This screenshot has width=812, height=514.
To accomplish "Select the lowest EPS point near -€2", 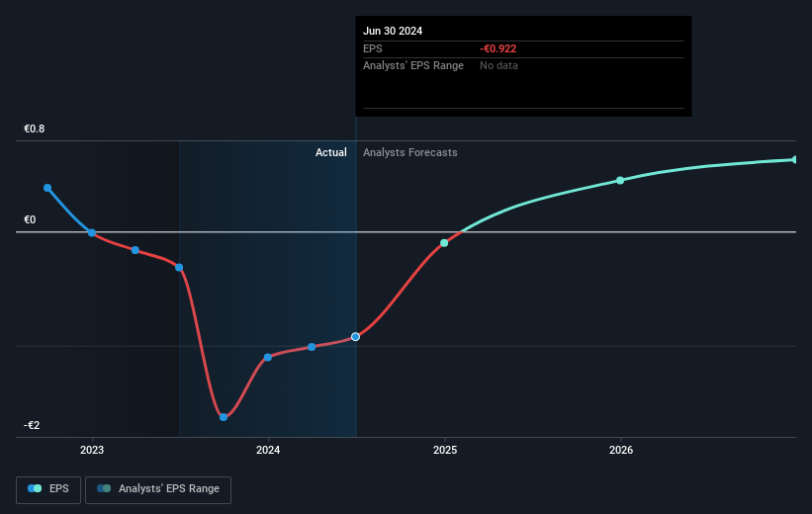I will pyautogui.click(x=224, y=417).
